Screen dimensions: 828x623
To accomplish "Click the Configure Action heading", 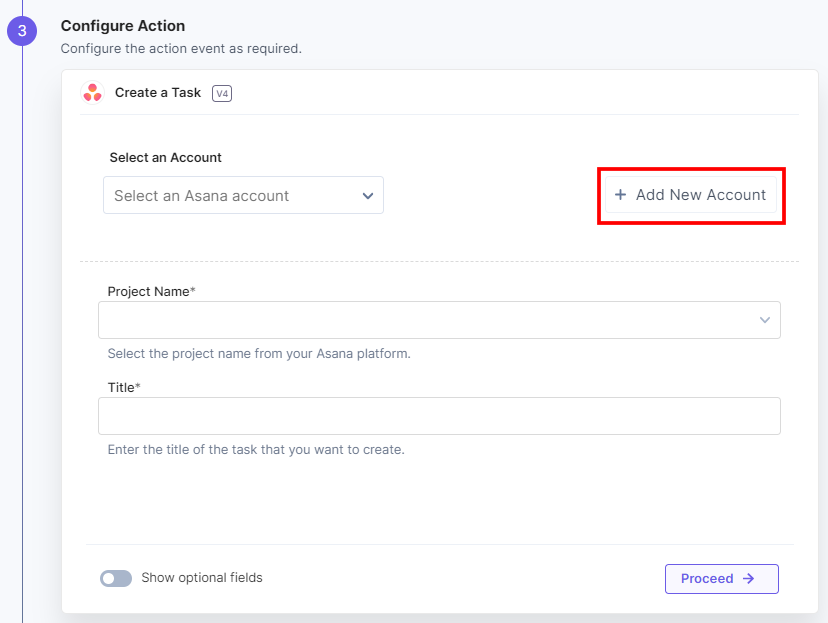I will click(123, 26).
